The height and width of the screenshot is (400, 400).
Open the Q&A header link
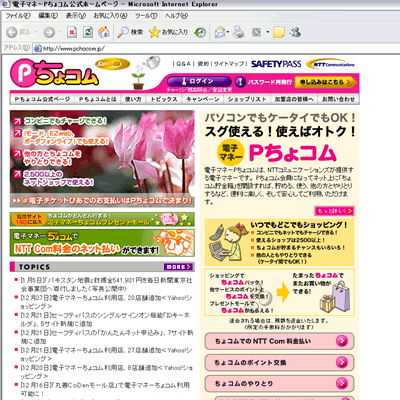[183, 64]
